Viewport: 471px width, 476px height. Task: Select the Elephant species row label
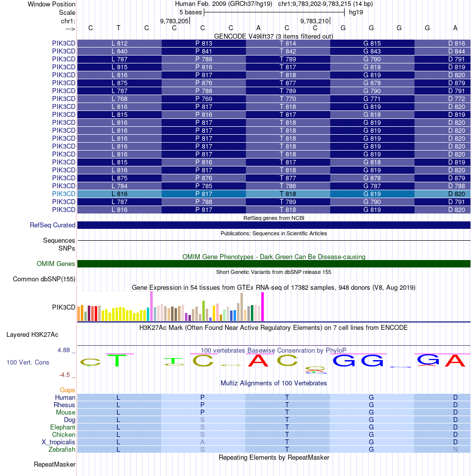tap(62, 427)
